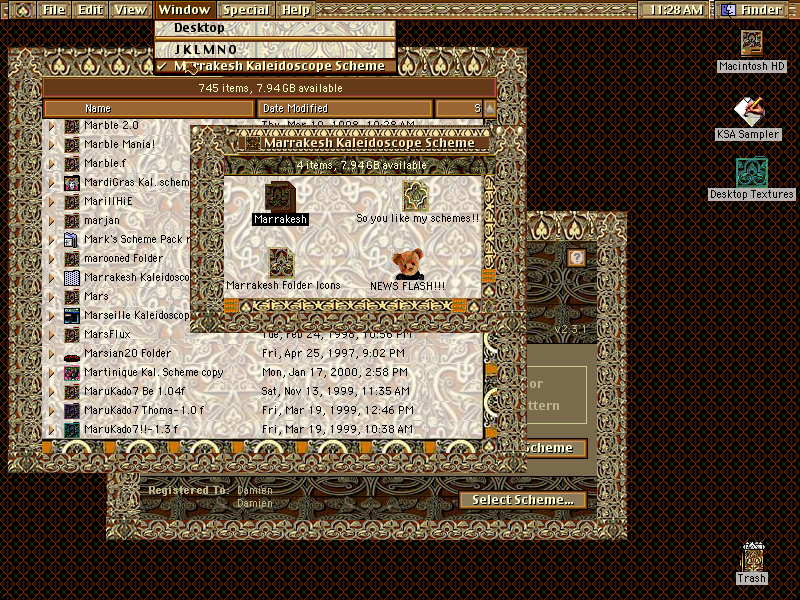Open the Edit menu
800x600 pixels.
click(x=90, y=10)
